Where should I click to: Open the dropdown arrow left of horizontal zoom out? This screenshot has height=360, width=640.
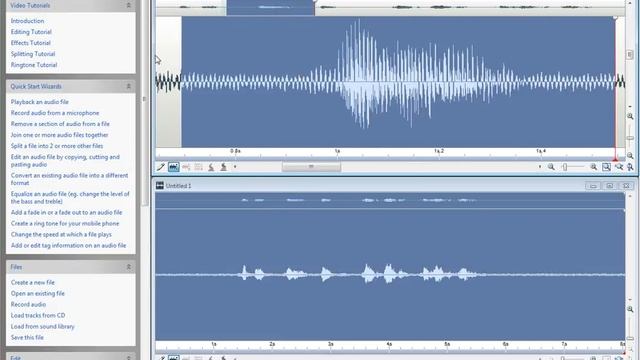(x=540, y=167)
